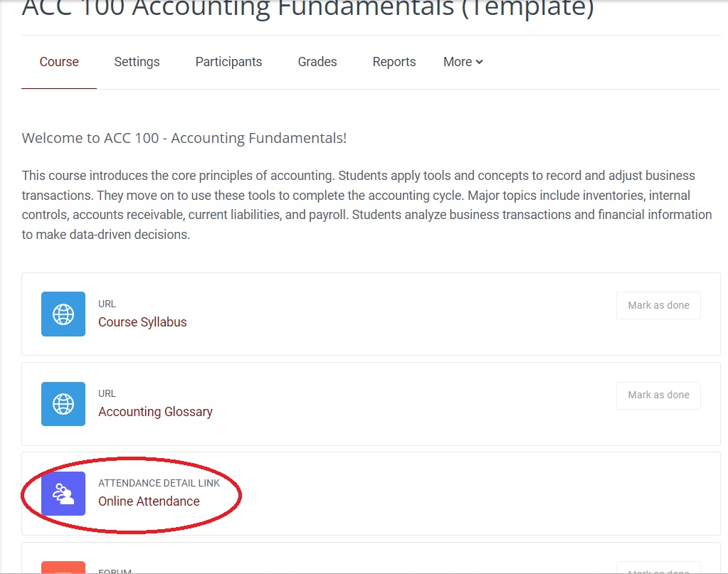This screenshot has width=728, height=574.
Task: Toggle Mark as done for Forum
Action: (x=658, y=569)
